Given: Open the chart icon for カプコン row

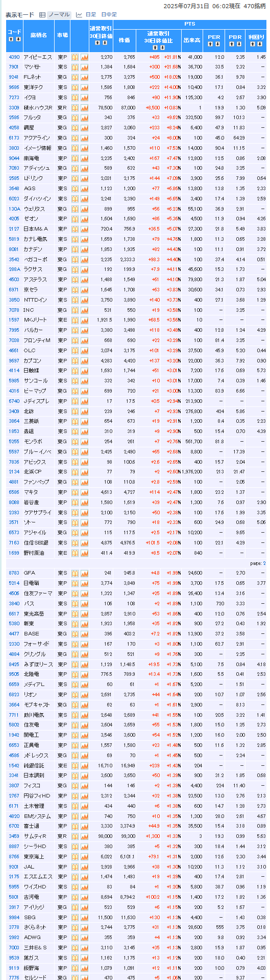Looking at the screenshot, I should point(84,360).
